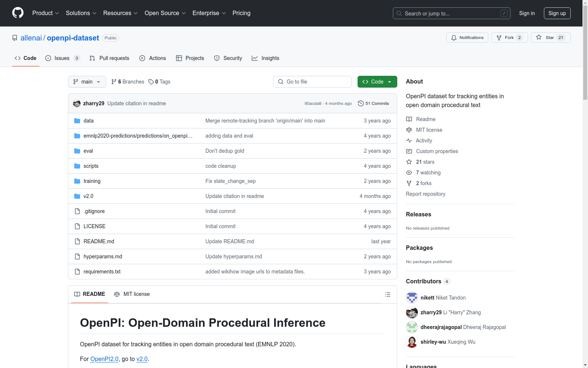Screen dimensions: 588x368
Task: Open the "code cleanup" commit message
Action: (220, 166)
